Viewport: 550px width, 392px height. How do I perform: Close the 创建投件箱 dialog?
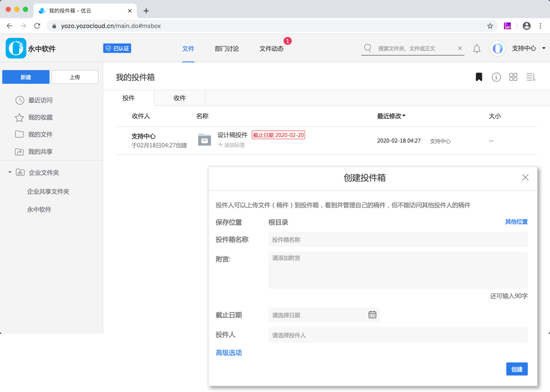pos(525,178)
